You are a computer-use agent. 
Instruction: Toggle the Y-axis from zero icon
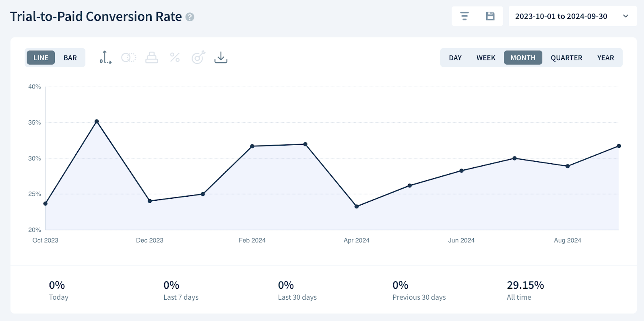pos(105,58)
